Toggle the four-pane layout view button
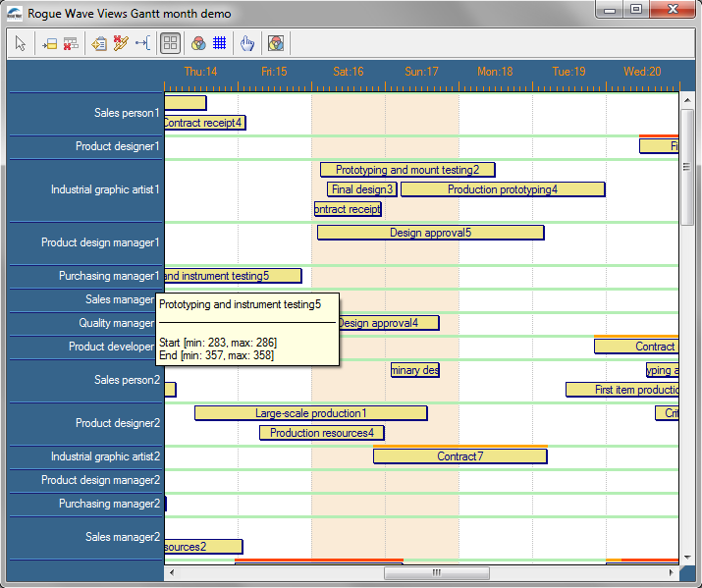This screenshot has width=702, height=588. click(171, 43)
